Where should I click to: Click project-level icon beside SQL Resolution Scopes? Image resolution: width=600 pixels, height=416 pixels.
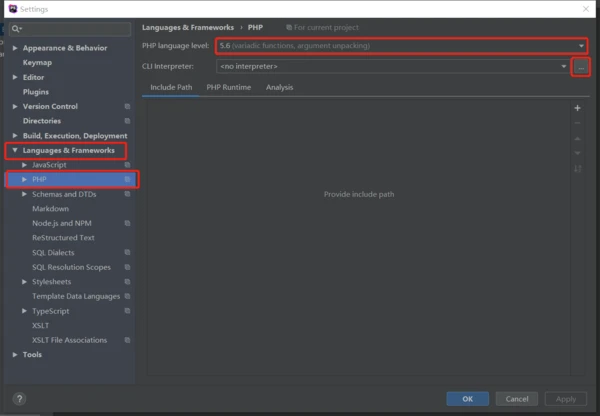(127, 267)
